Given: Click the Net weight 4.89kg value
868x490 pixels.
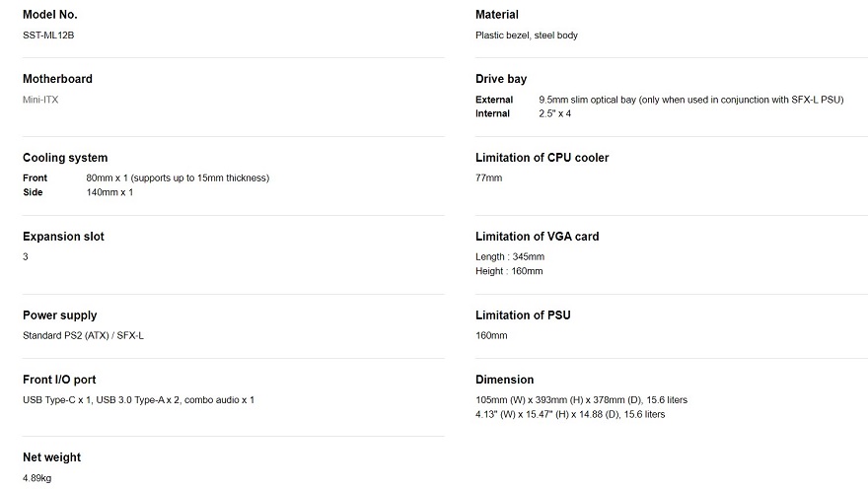Looking at the screenshot, I should (x=37, y=478).
